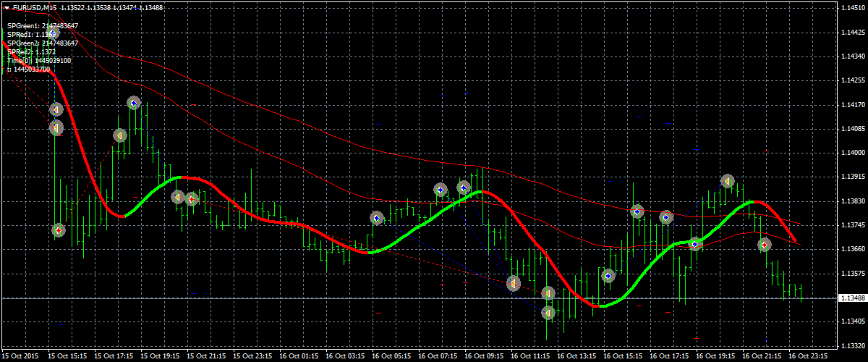Click the red arrow marker near 1.13745 above 15 Oct 15:15
Screen dimensions: 868x362
coord(59,230)
